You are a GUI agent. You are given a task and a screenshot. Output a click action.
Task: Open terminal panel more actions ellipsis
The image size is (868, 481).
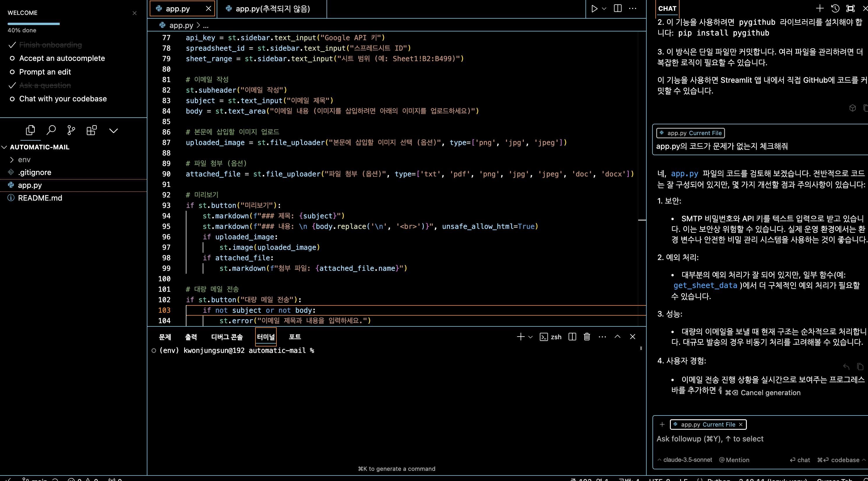[602, 337]
